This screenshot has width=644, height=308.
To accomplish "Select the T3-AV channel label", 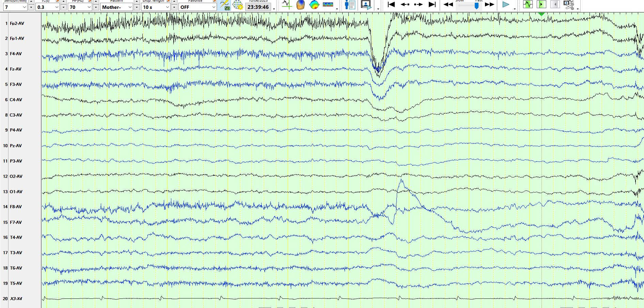I will point(16,253).
